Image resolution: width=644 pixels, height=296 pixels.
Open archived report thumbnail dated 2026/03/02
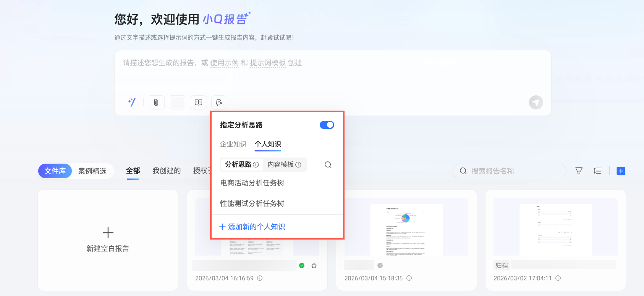point(555,227)
